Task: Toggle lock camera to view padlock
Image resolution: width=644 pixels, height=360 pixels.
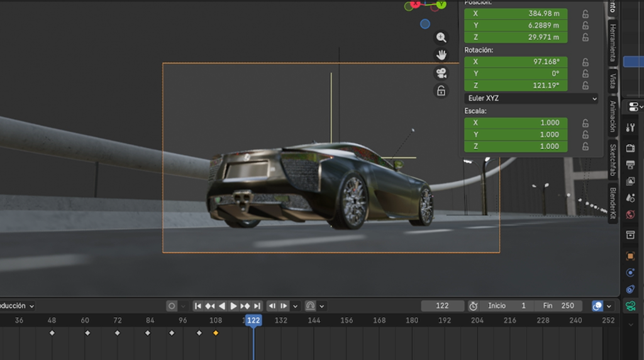Action: tap(441, 91)
